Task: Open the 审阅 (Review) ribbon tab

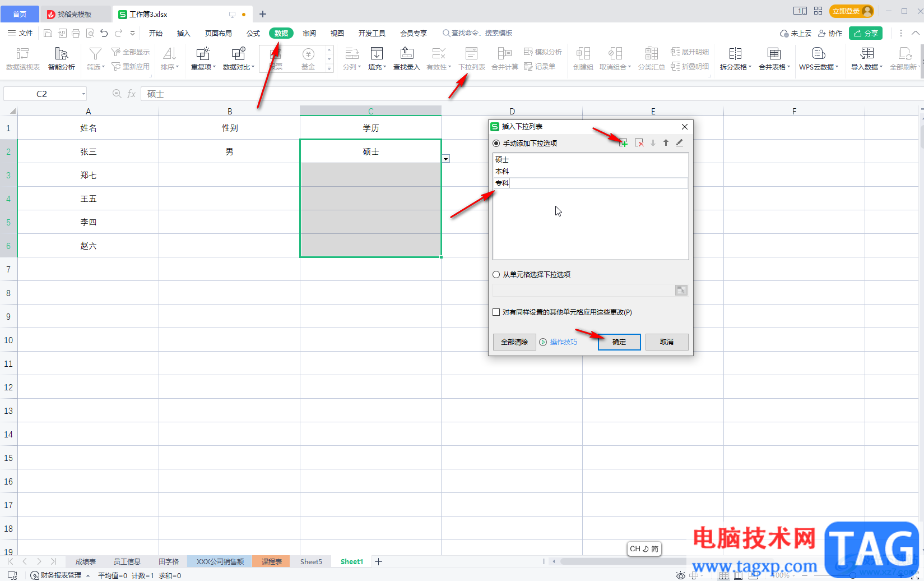Action: (309, 33)
